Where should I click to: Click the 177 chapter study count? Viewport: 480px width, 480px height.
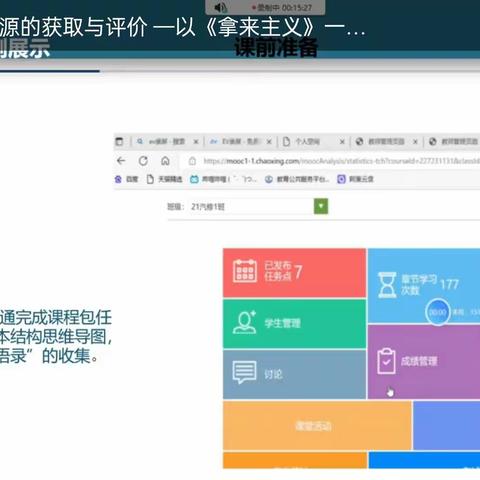449,284
